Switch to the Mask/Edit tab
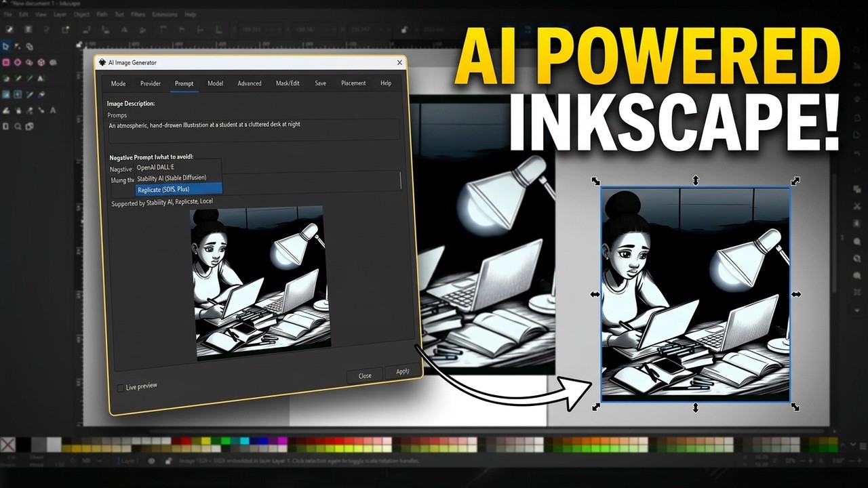Viewport: 868px width, 488px height. [288, 83]
